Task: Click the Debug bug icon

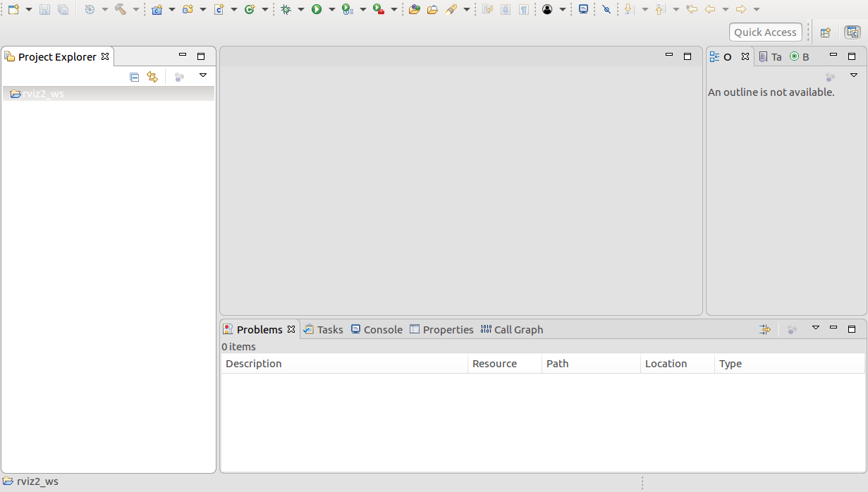Action: click(x=286, y=9)
